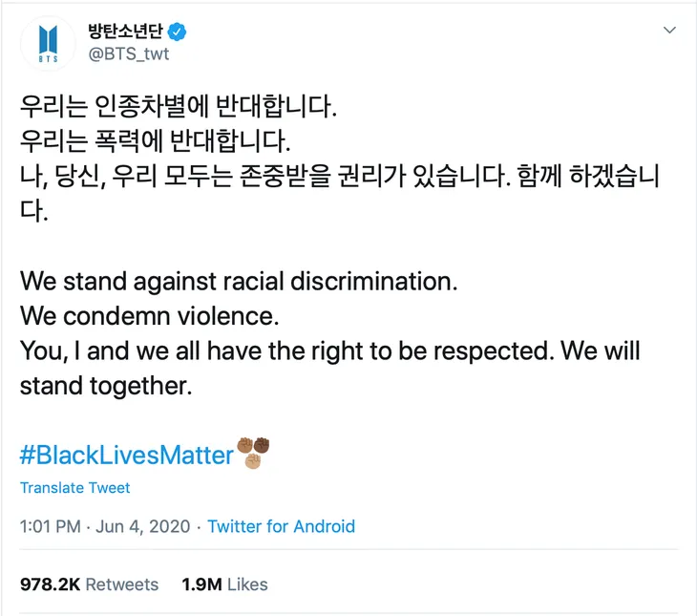The image size is (697, 616).
Task: View the 1.9M Likes list
Action: click(x=225, y=584)
